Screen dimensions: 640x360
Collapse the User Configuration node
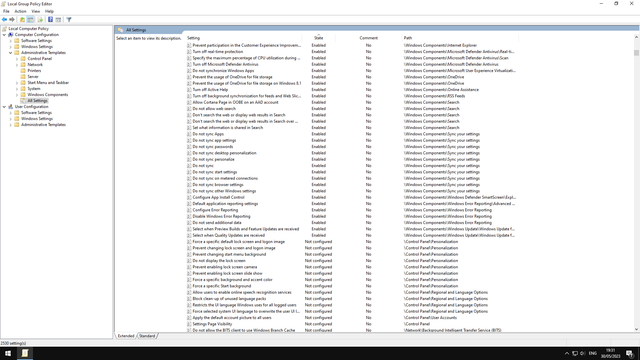[4, 107]
